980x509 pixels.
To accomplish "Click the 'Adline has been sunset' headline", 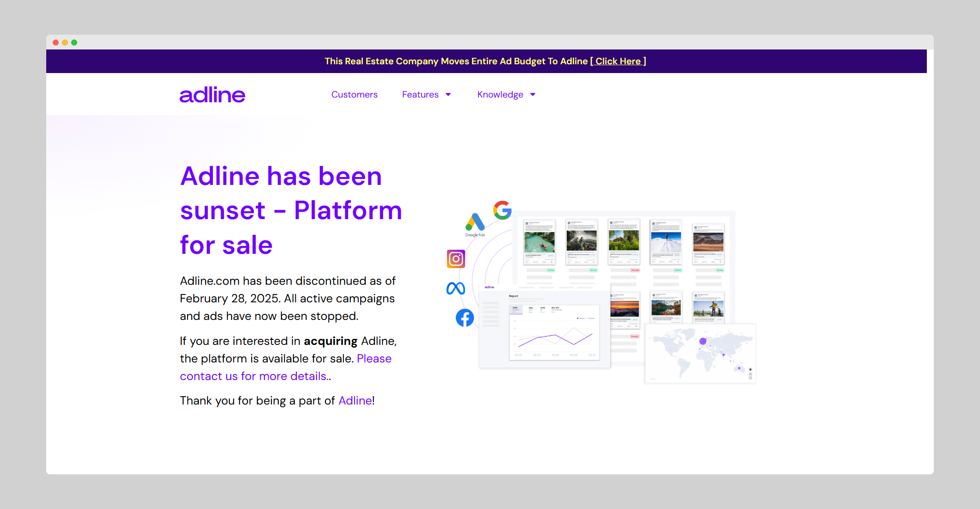I will [x=291, y=210].
